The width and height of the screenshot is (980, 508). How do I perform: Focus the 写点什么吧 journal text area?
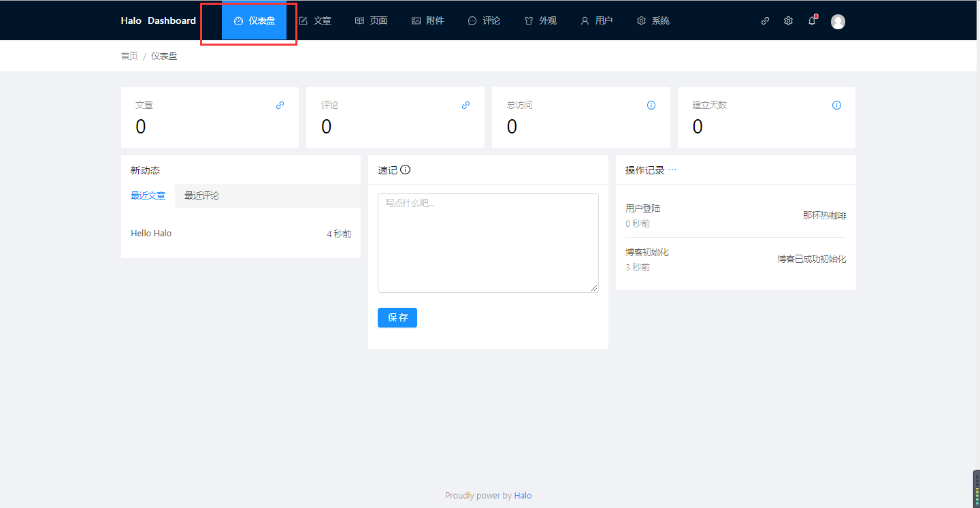488,243
